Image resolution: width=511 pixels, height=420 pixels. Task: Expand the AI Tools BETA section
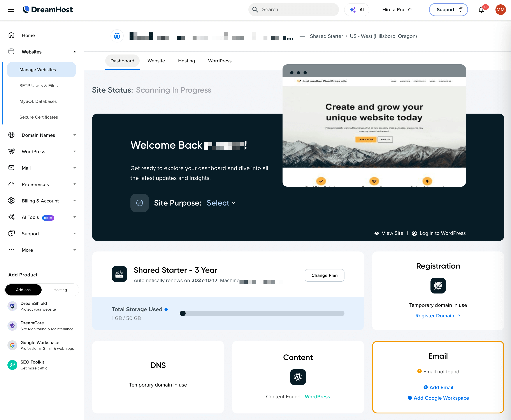tap(75, 217)
